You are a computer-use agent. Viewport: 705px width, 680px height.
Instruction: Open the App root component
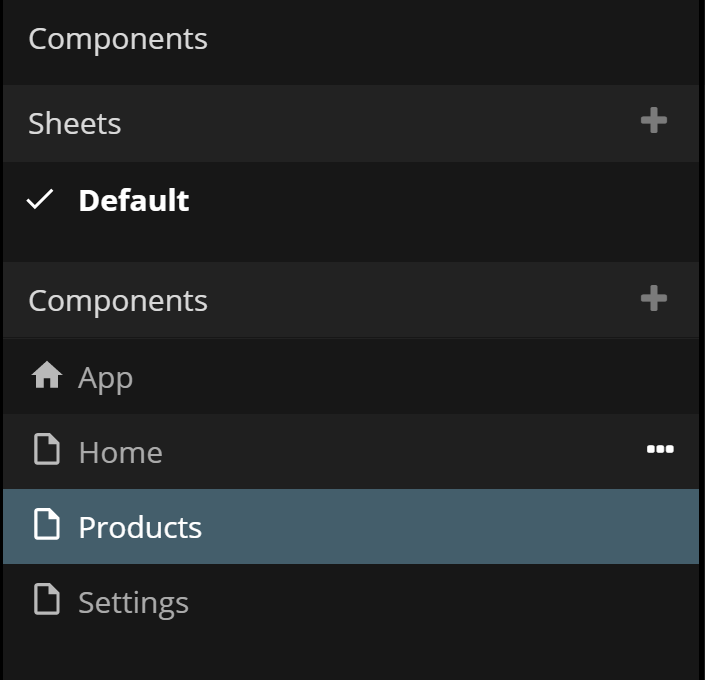105,378
